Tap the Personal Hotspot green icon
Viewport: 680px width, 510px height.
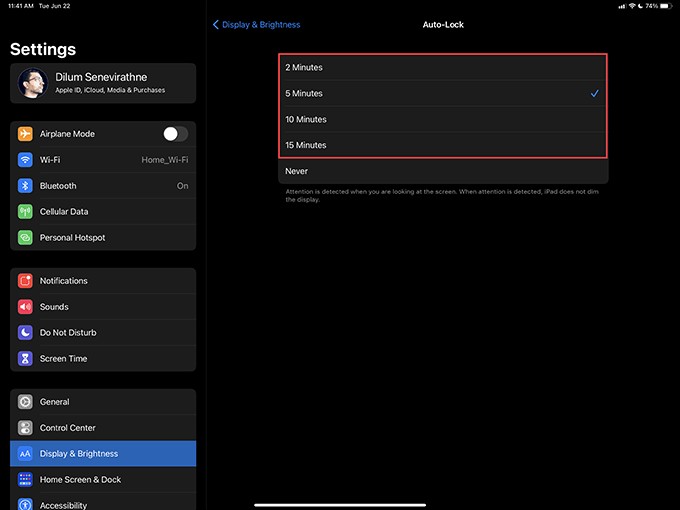25,238
